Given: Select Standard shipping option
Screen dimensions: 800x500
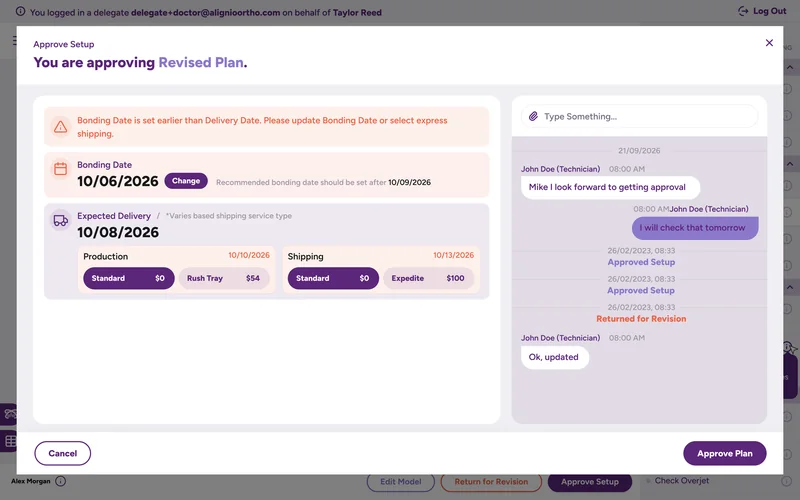Looking at the screenshot, I should (333, 278).
